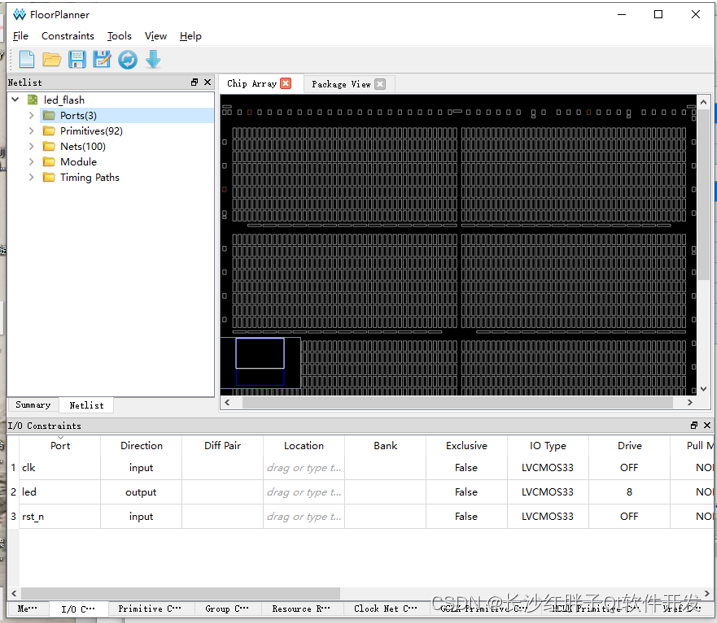The width and height of the screenshot is (717, 623).
Task: Open the Resource Reservation bottom tab
Action: [x=300, y=609]
